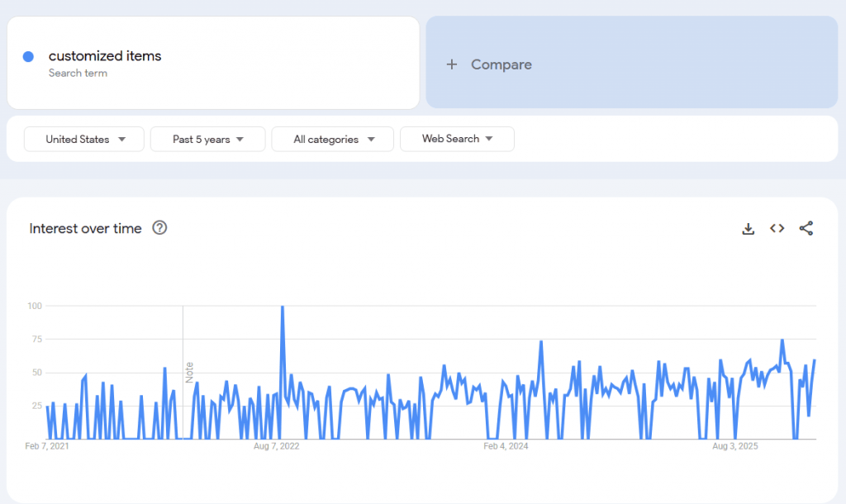Change search type via Web Search dropdown
This screenshot has height=504, width=846.
(457, 139)
